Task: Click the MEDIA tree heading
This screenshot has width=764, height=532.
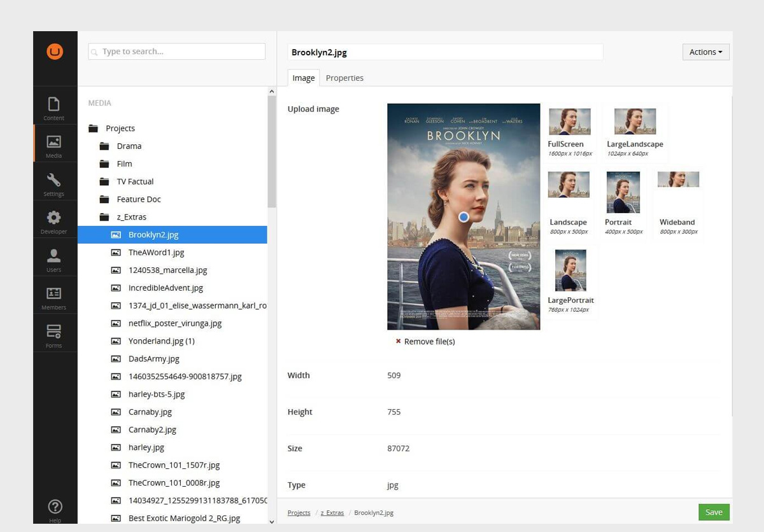Action: (x=99, y=103)
